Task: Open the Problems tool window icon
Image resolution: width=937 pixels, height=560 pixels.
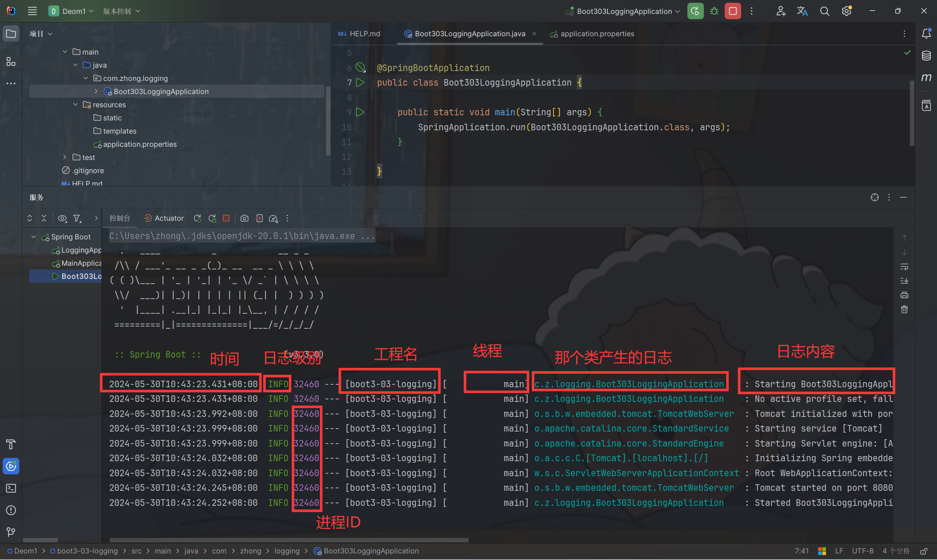Action: coord(11,510)
